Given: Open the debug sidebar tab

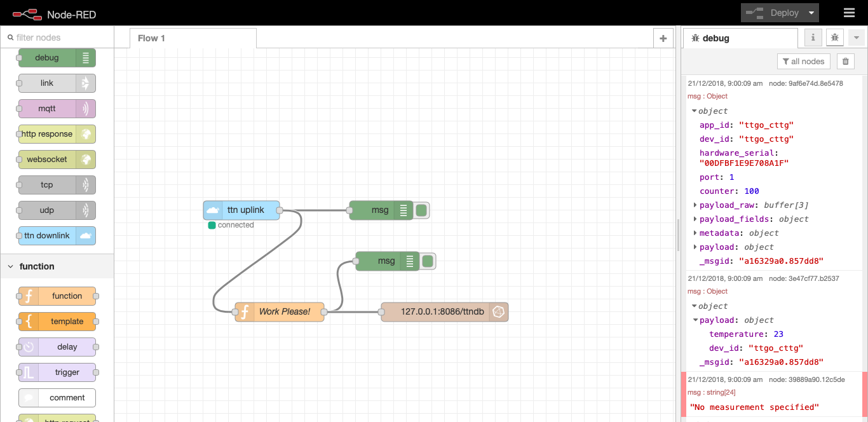Looking at the screenshot, I should click(740, 38).
